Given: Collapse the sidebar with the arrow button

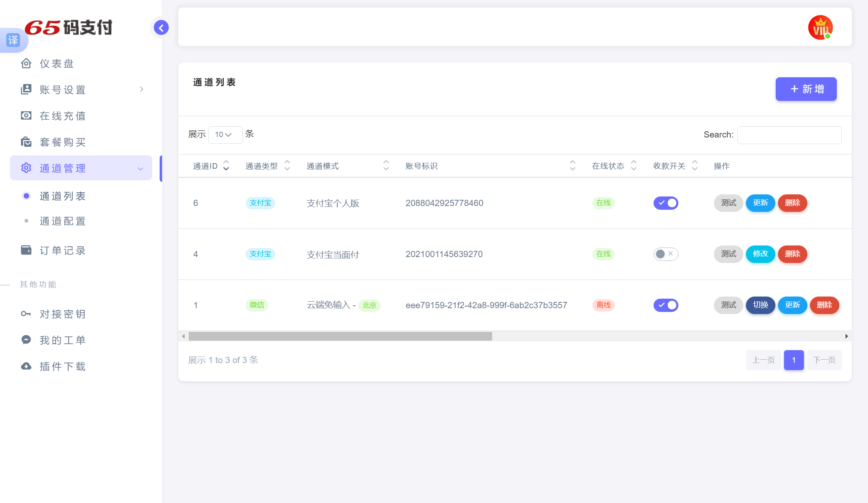Looking at the screenshot, I should 161,28.
